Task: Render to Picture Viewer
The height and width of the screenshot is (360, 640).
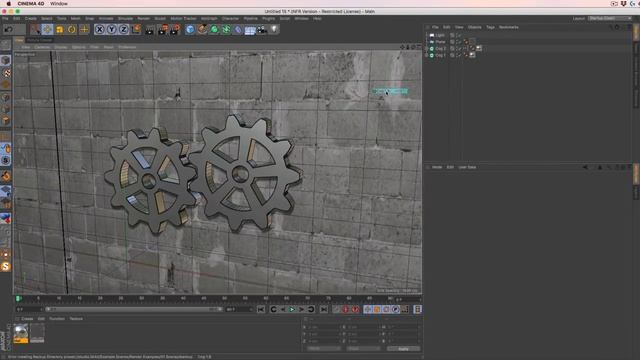Action: [162, 29]
